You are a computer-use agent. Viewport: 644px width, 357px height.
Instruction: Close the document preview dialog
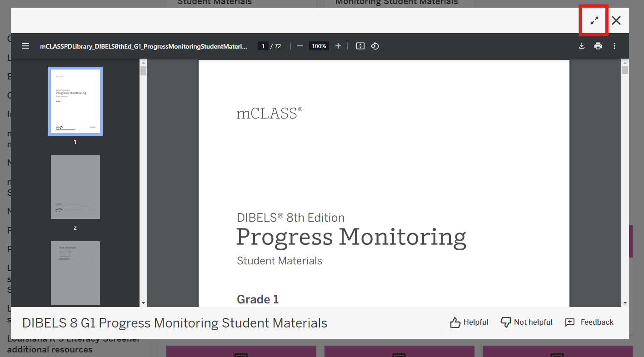tap(616, 20)
